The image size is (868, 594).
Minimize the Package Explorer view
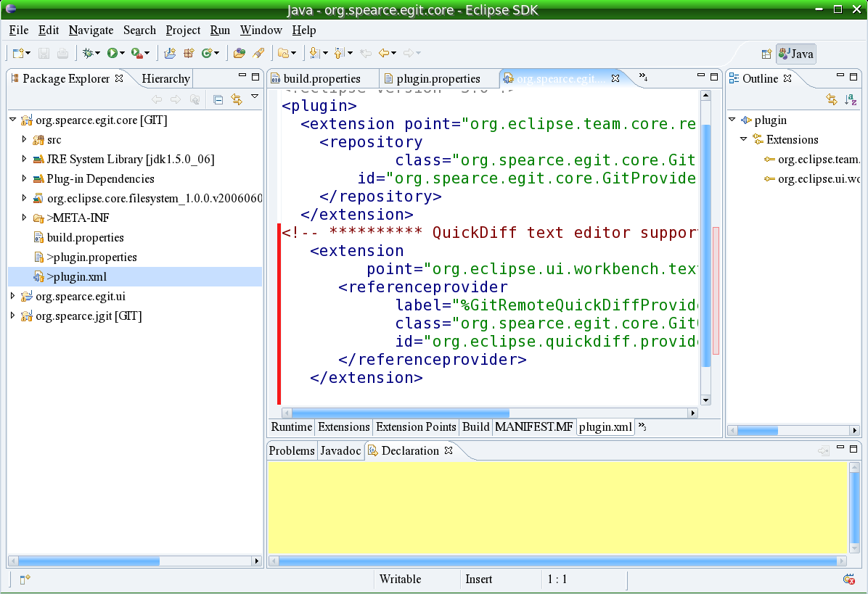click(x=242, y=75)
